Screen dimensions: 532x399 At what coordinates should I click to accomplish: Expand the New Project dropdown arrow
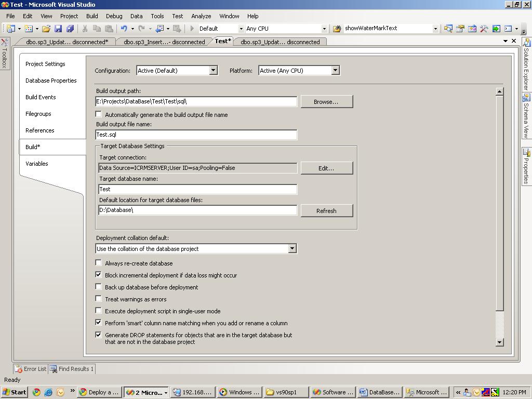[19, 29]
